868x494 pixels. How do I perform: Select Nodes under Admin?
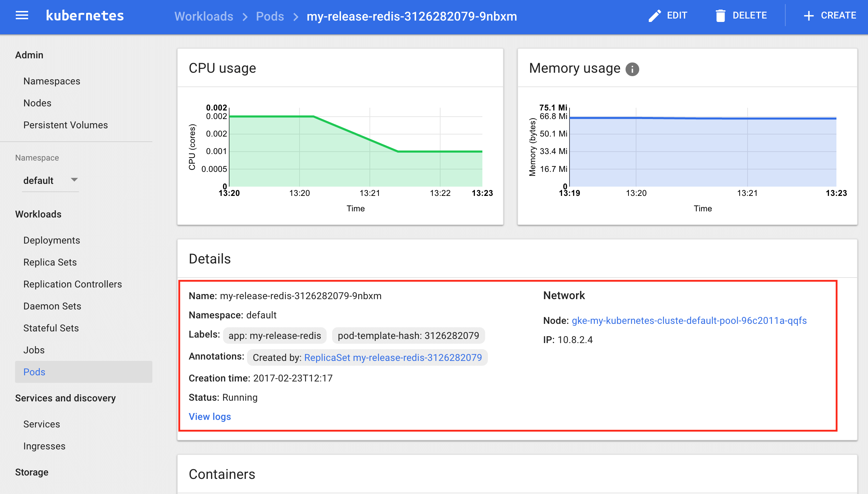click(x=37, y=103)
